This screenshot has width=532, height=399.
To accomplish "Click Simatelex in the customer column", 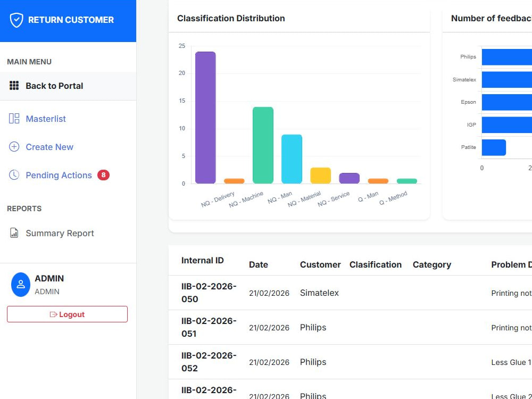I will (319, 293).
